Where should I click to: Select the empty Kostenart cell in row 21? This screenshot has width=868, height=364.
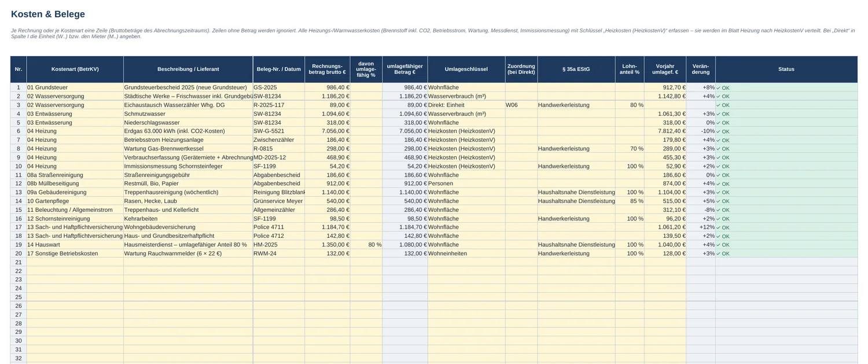pyautogui.click(x=75, y=262)
